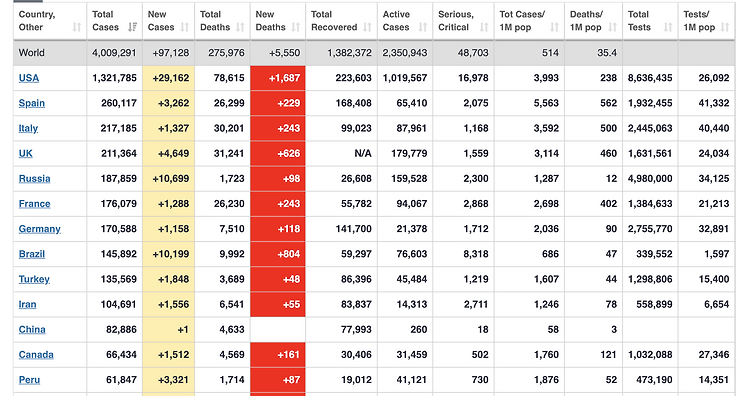Sort by Country, Other column arrows
This screenshot has height=396, width=750.
77,27
